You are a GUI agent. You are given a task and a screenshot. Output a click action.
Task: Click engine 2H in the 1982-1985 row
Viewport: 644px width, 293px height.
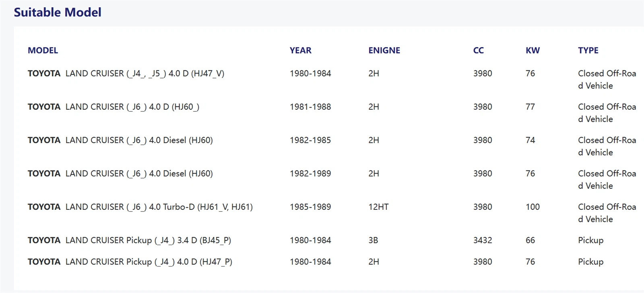[x=374, y=140]
